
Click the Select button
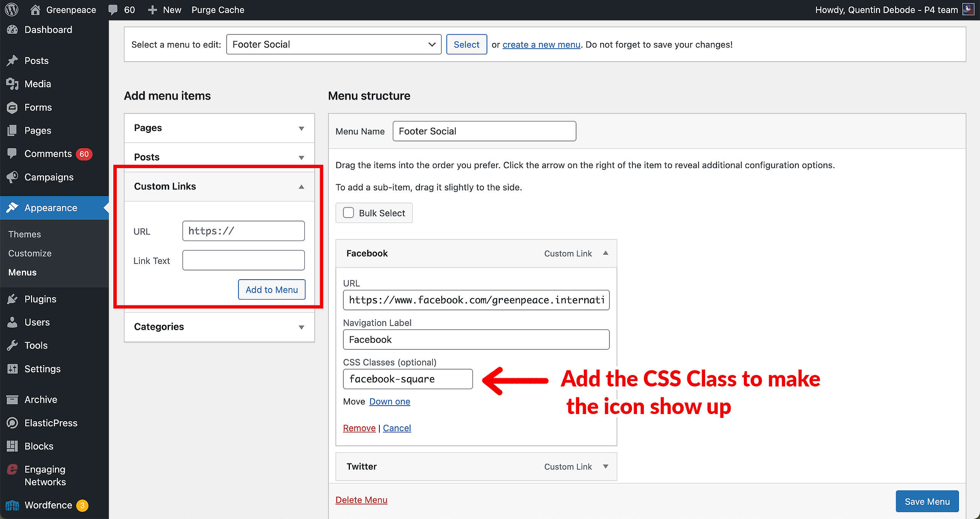[467, 44]
